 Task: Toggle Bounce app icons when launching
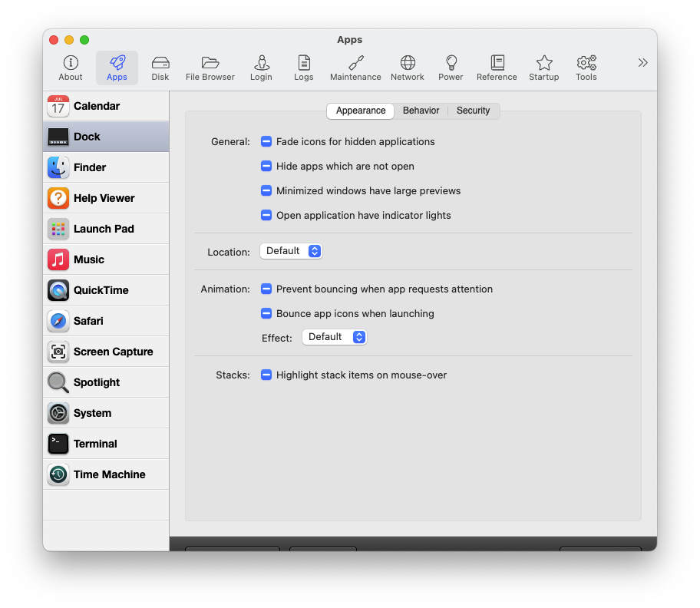pos(266,313)
